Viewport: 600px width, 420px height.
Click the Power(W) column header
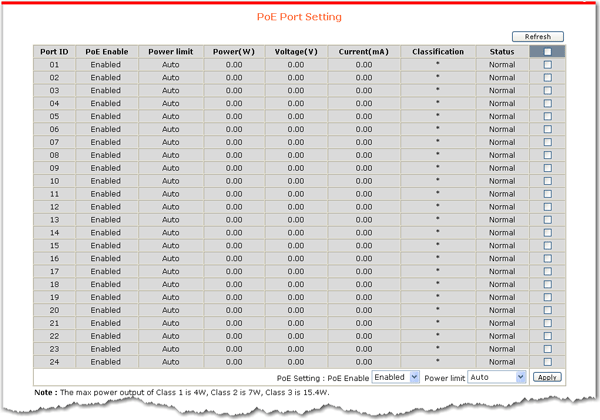coord(234,52)
